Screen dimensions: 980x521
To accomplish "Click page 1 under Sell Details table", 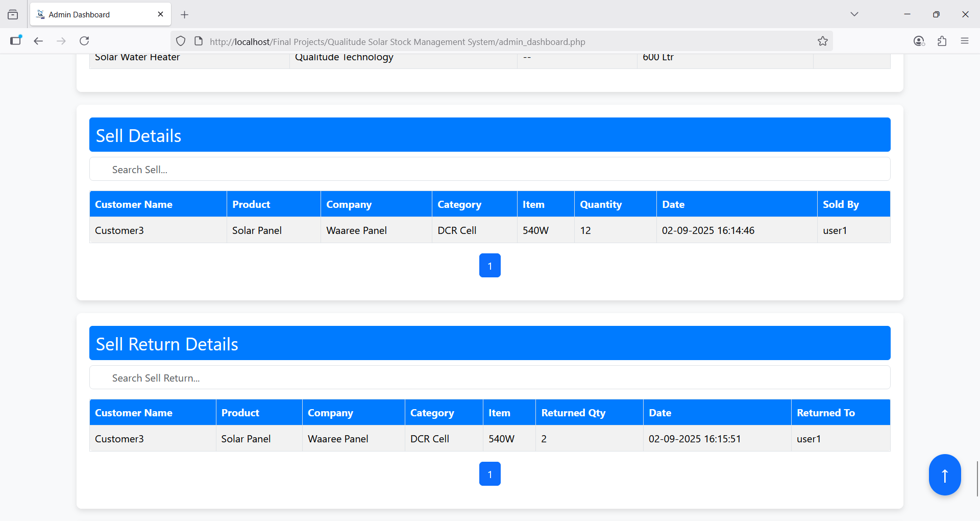I will pos(489,266).
